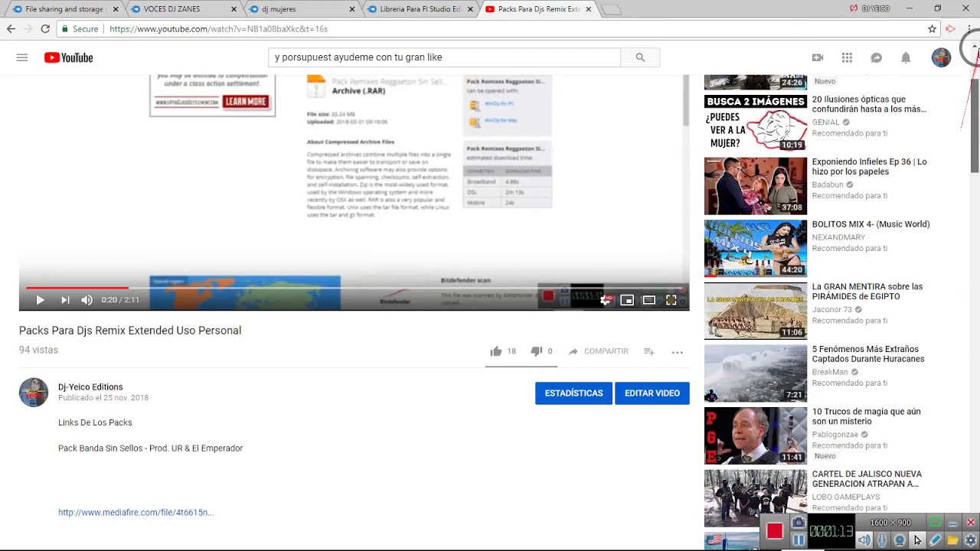Switch to the VOCES DJ ZANES tab
Screen dimensions: 980x551
click(x=182, y=9)
